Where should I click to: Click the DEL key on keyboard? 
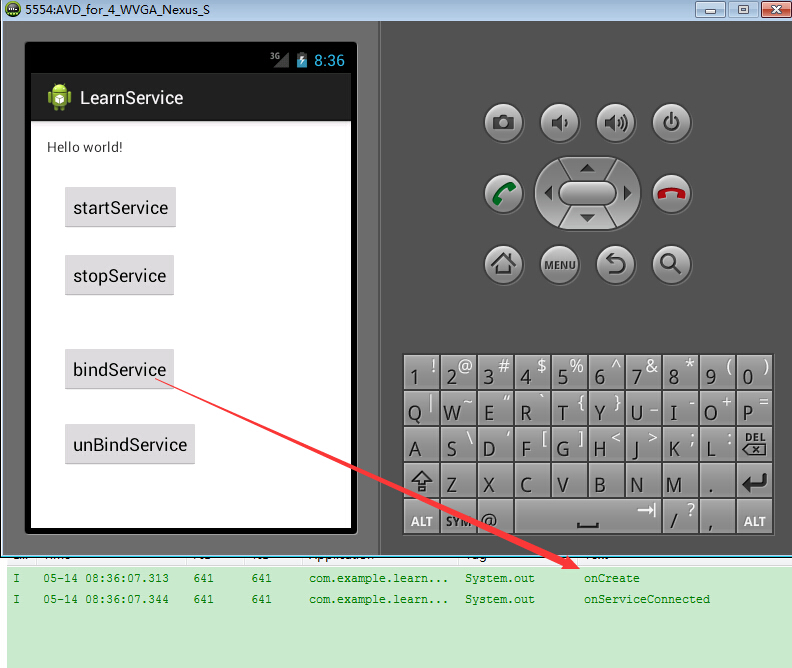click(755, 444)
